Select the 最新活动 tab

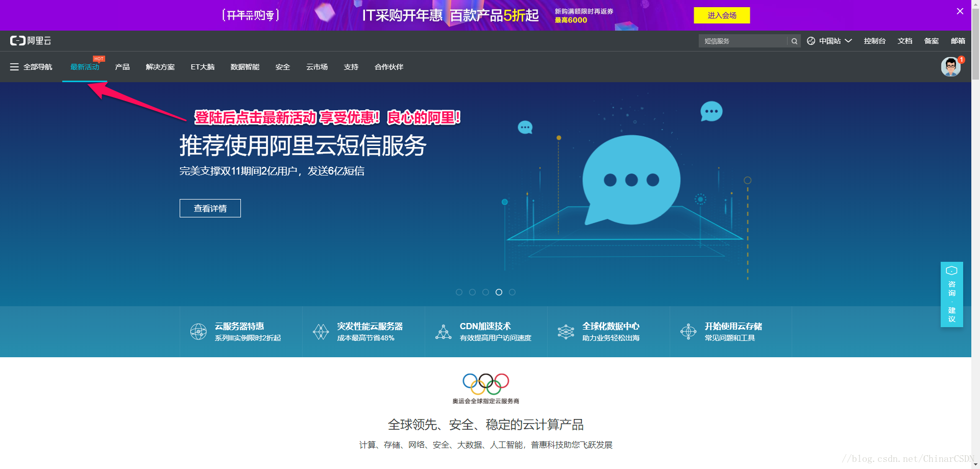(85, 67)
